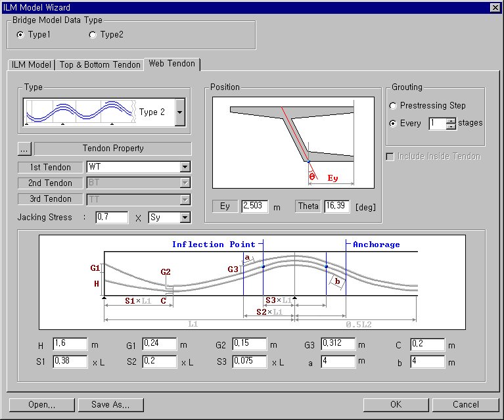Open the 1st Tendon WT dropdown
The image size is (504, 420).
point(185,167)
